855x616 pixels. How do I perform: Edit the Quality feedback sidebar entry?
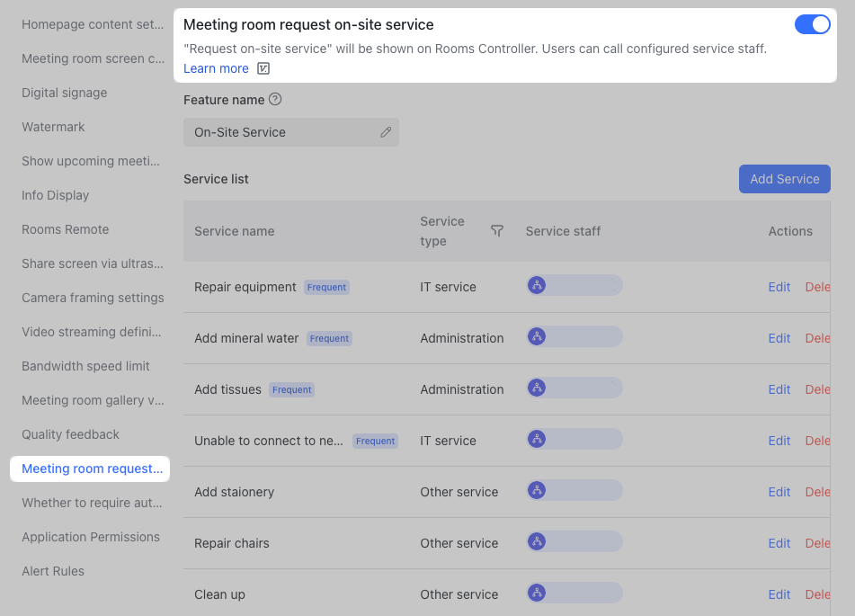tap(69, 434)
